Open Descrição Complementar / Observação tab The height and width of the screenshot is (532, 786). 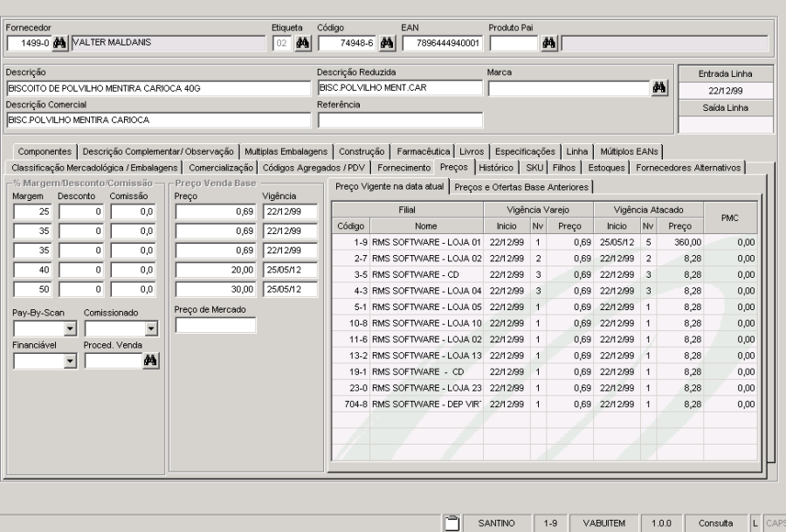pyautogui.click(x=158, y=151)
